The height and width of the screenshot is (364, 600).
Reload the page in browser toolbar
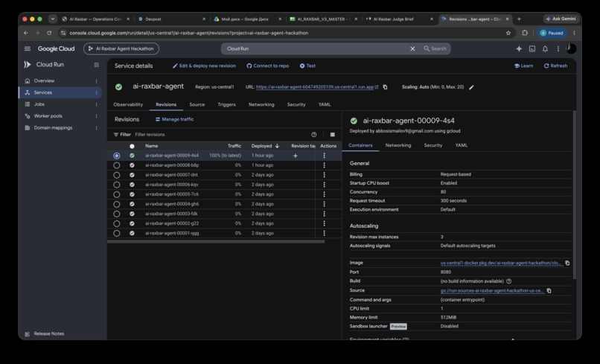click(49, 33)
